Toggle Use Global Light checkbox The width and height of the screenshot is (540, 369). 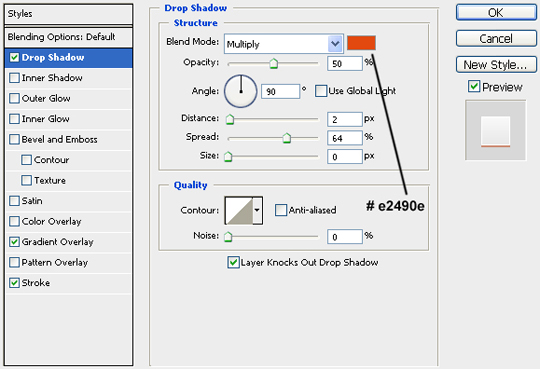321,91
